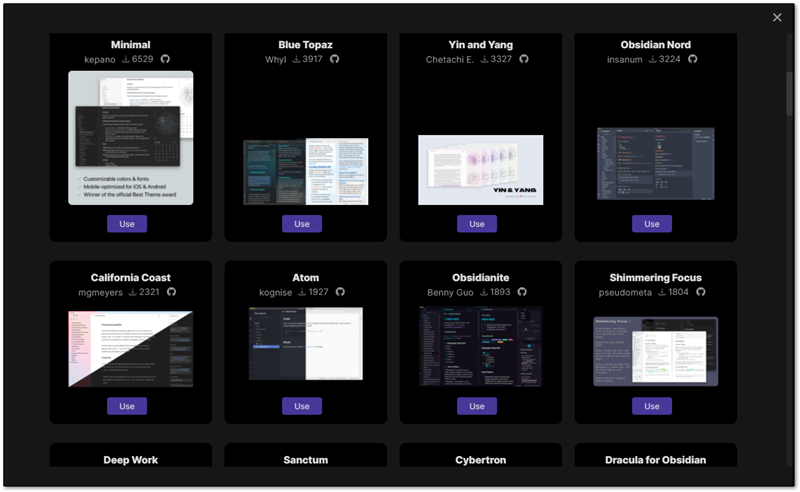
Task: Open the Minimal theme preview thumbnail
Action: point(131,137)
